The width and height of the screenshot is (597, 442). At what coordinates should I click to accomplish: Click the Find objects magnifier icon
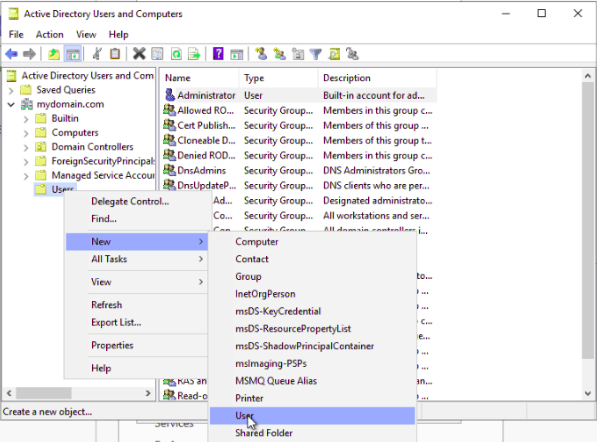[x=334, y=54]
